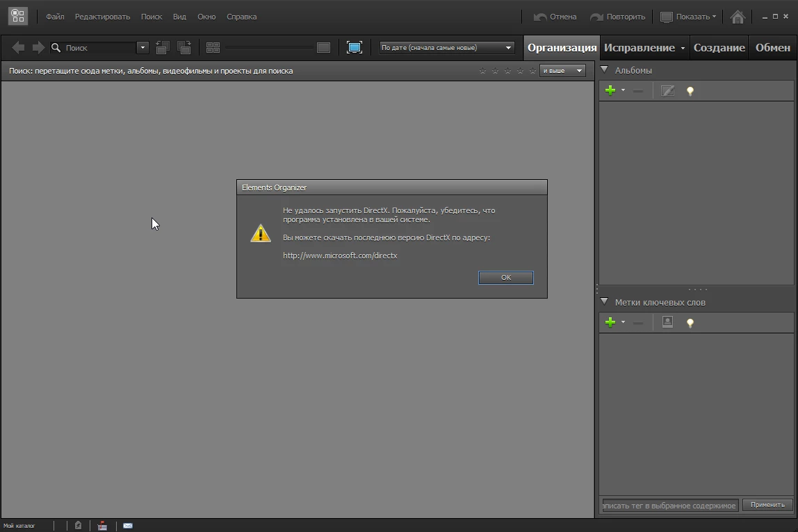Open the Файл menu
Screen dimensions: 798x532
pos(55,17)
